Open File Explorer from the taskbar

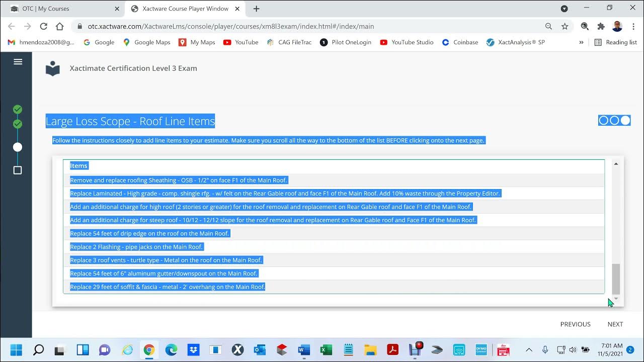(370, 349)
